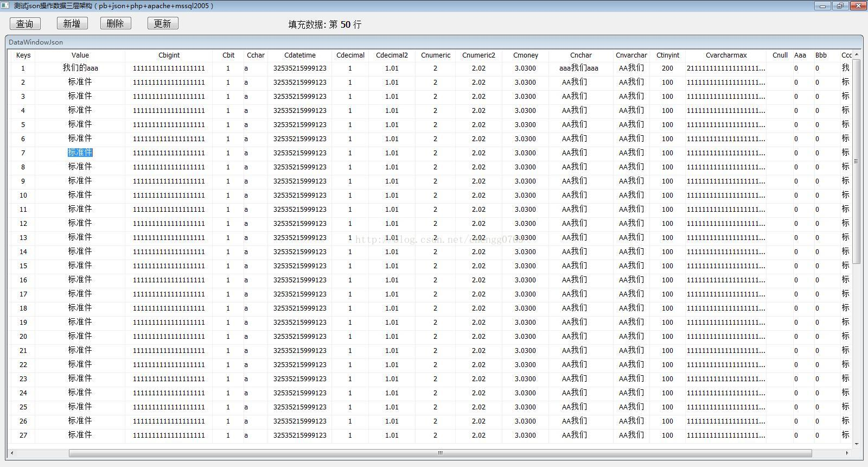Select the Value cell 我们的aaa in row 1
The image size is (868, 467).
(x=80, y=68)
